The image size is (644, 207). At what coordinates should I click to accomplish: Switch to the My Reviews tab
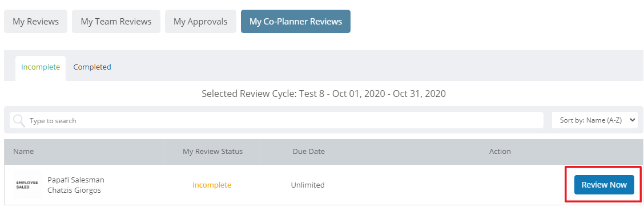point(36,21)
